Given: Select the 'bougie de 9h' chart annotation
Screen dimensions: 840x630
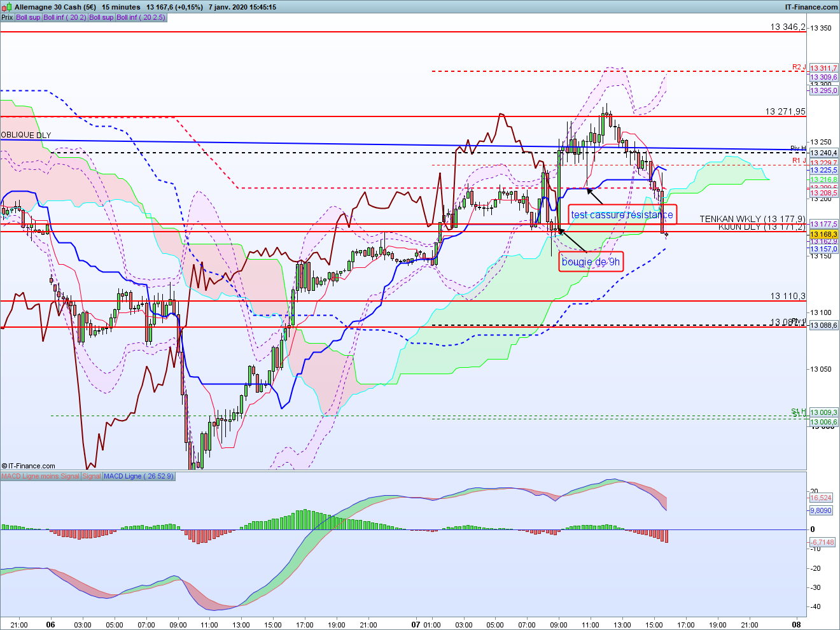Looking at the screenshot, I should coord(591,262).
